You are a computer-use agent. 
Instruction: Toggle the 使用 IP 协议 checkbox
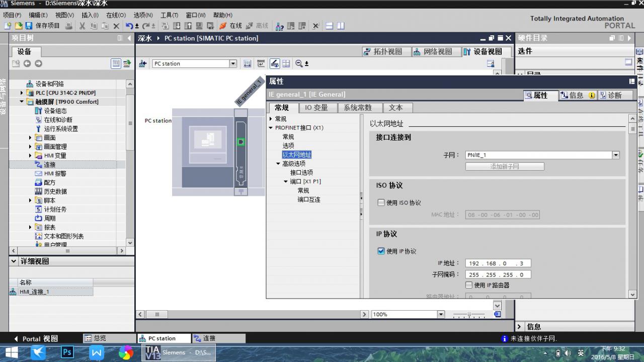point(381,251)
